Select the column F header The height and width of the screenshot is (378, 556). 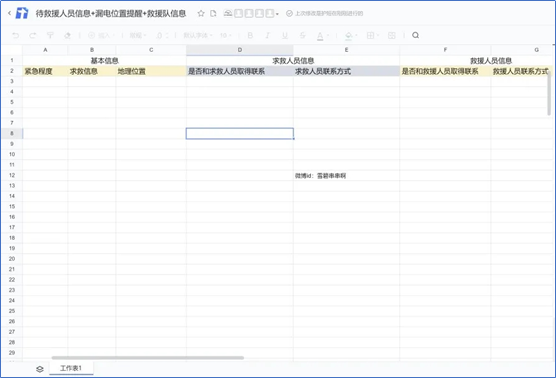point(445,50)
